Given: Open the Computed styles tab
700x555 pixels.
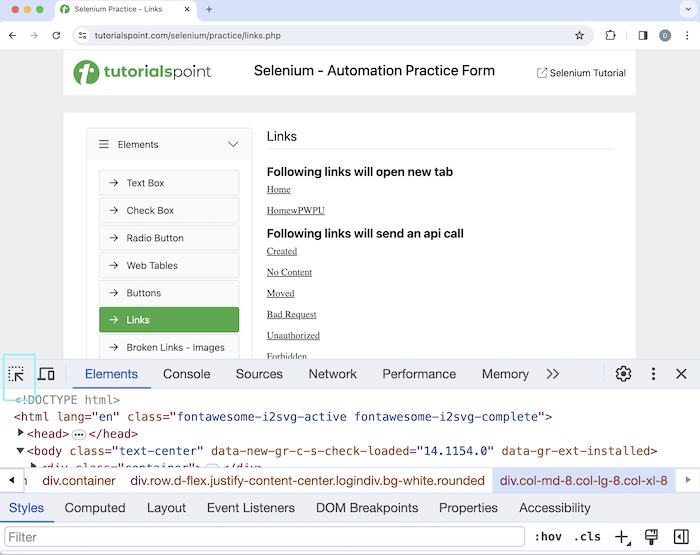Looking at the screenshot, I should click(x=95, y=508).
